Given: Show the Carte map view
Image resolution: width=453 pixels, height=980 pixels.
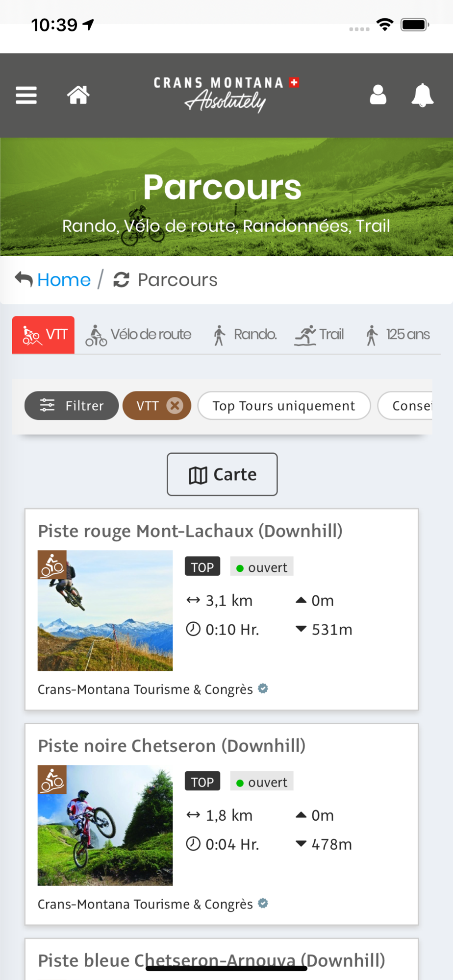Looking at the screenshot, I should (x=222, y=474).
